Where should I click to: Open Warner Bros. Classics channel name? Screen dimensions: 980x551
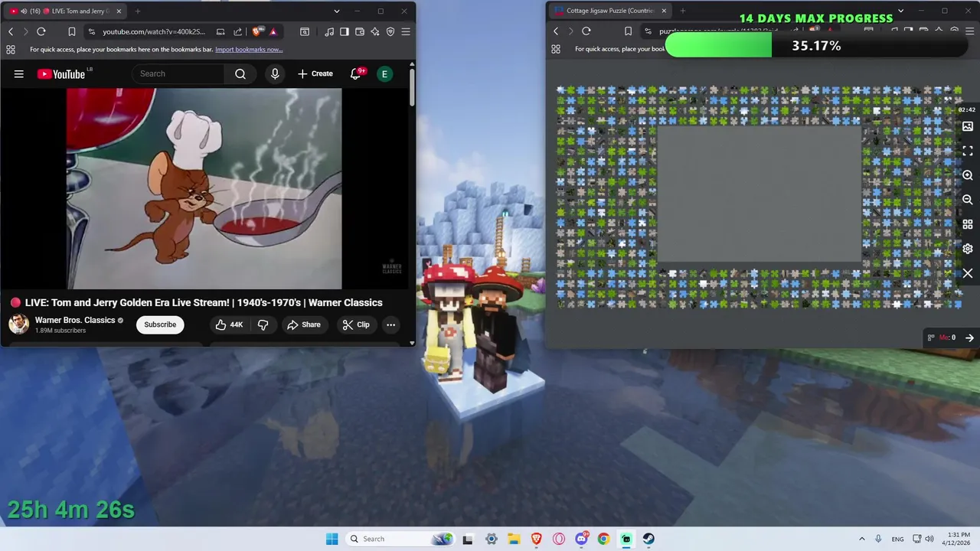[75, 320]
